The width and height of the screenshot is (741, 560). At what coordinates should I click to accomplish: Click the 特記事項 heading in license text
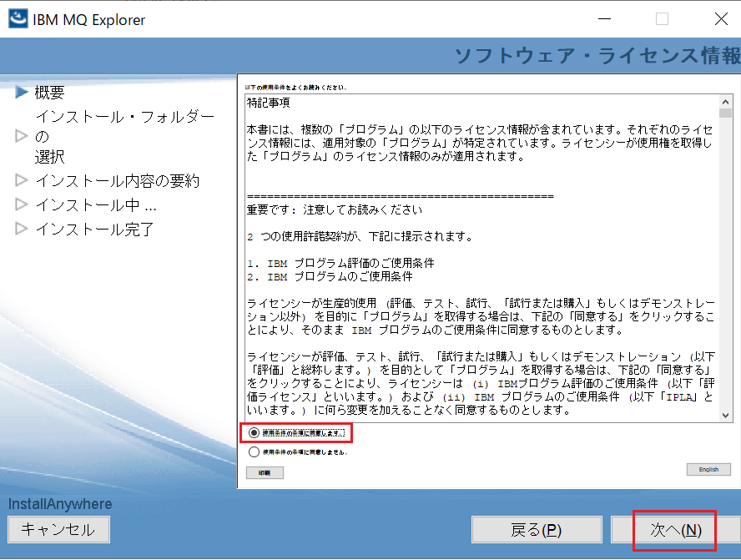[269, 103]
